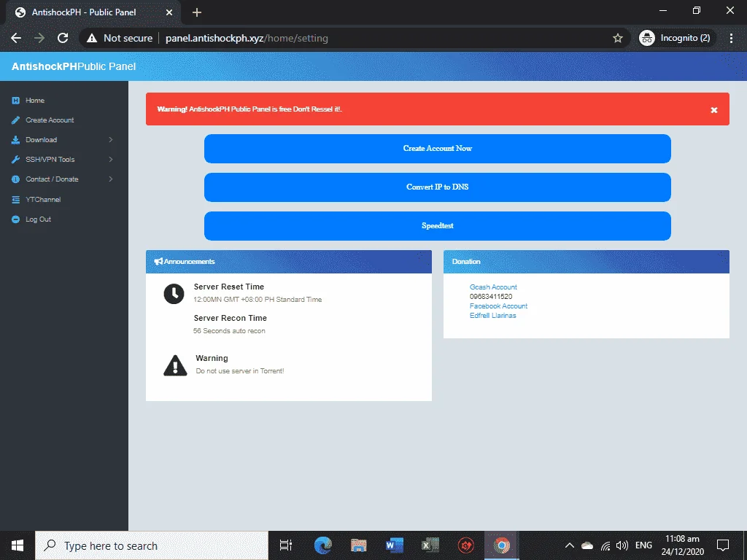Click the Convert IP to DNS button
The width and height of the screenshot is (747, 560).
(438, 187)
